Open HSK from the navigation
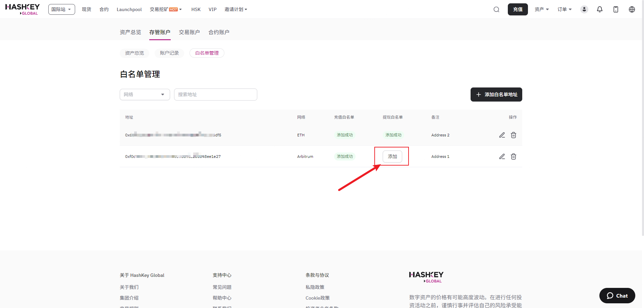This screenshot has width=644, height=308. 196,9
